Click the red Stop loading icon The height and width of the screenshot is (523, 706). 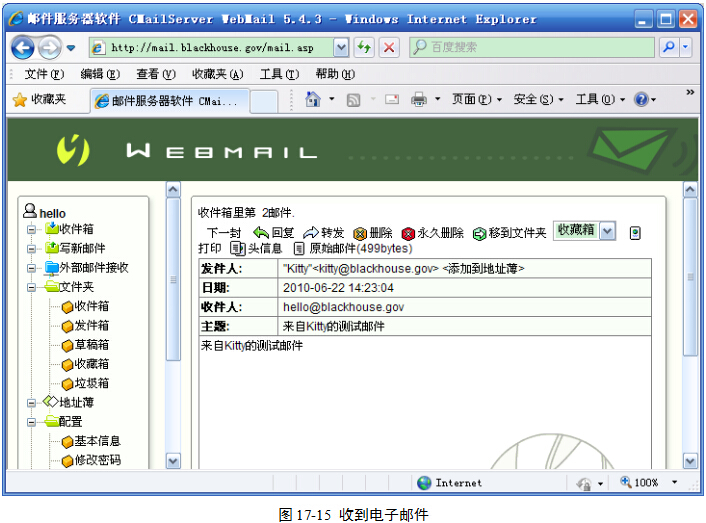(389, 47)
